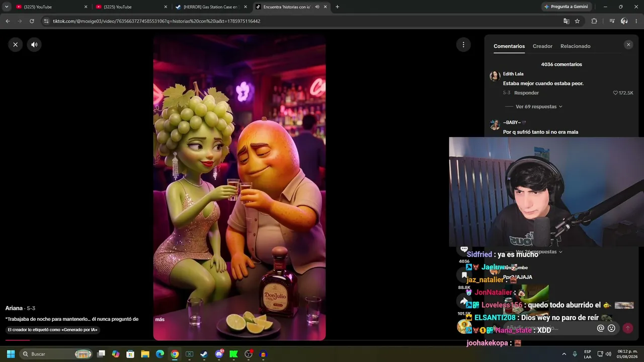This screenshot has width=644, height=362.
Task: Launch Copilot from the taskbar
Action: click(x=116, y=354)
